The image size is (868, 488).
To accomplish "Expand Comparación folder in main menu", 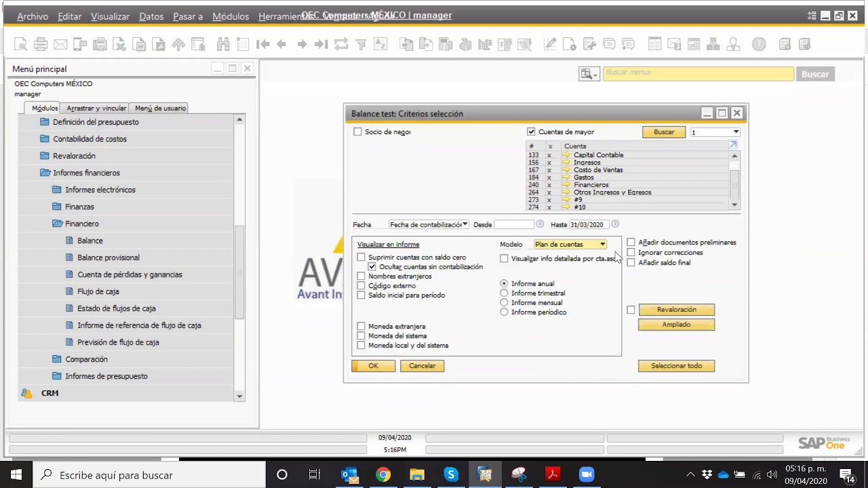I will click(57, 359).
